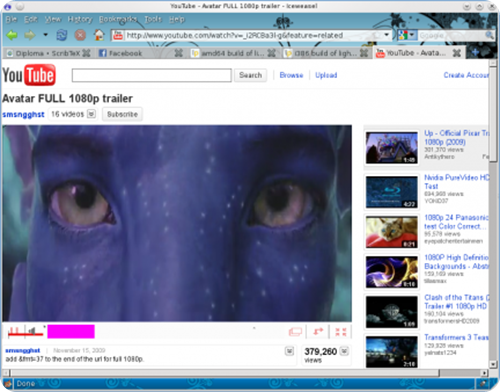
Task: Expand the video description arrow
Action: point(289,351)
